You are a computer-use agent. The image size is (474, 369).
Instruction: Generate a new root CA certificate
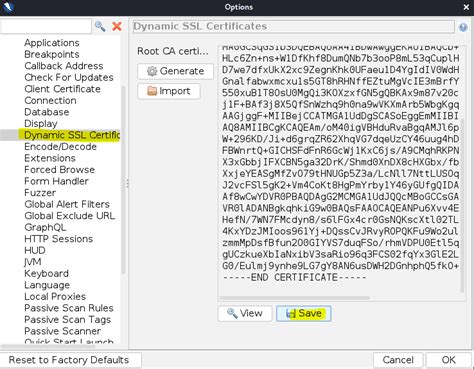175,71
